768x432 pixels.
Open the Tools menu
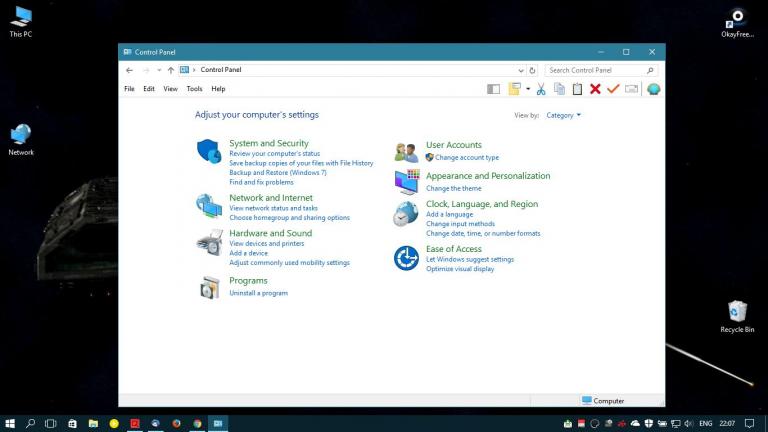point(194,89)
